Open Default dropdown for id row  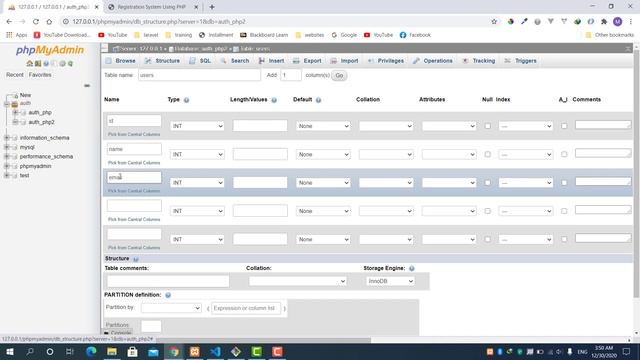323,126
